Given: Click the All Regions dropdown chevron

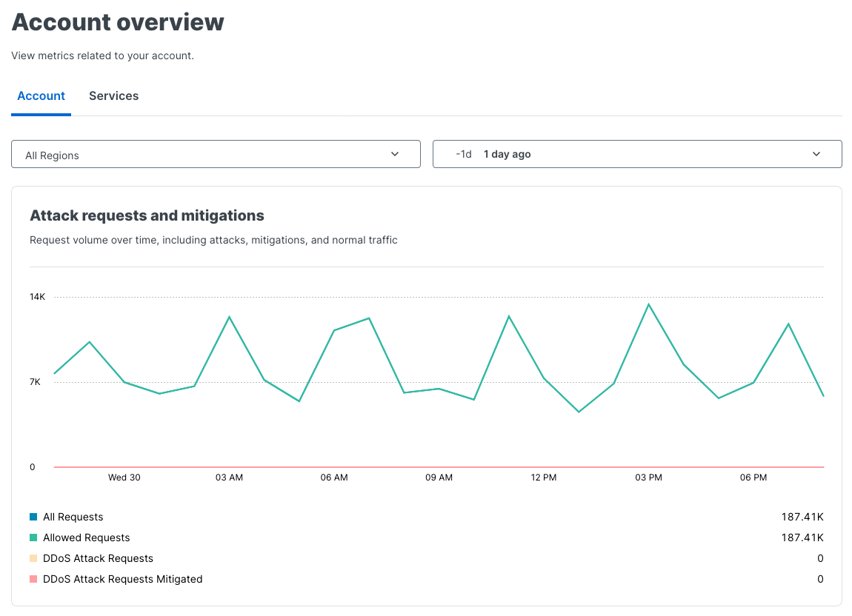Looking at the screenshot, I should coord(395,154).
